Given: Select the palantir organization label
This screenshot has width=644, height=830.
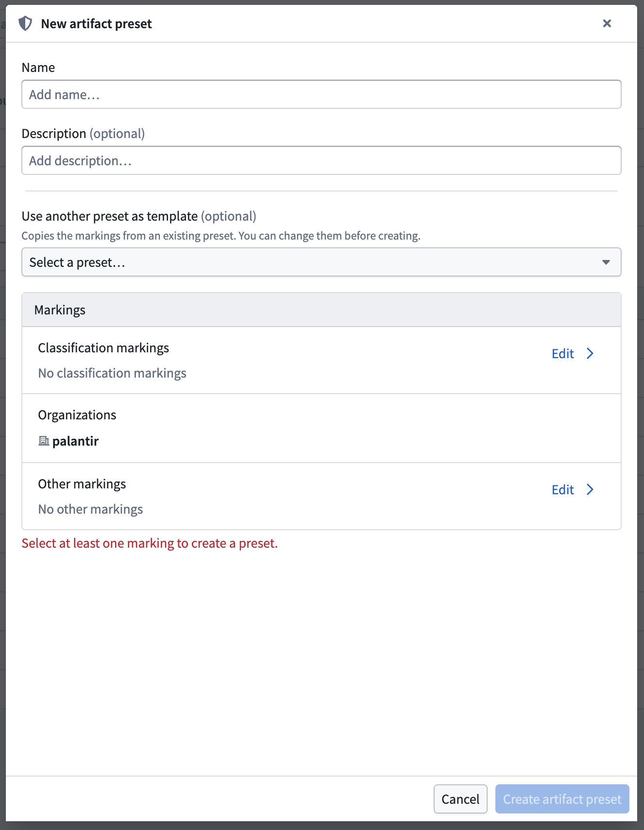Looking at the screenshot, I should pos(75,441).
